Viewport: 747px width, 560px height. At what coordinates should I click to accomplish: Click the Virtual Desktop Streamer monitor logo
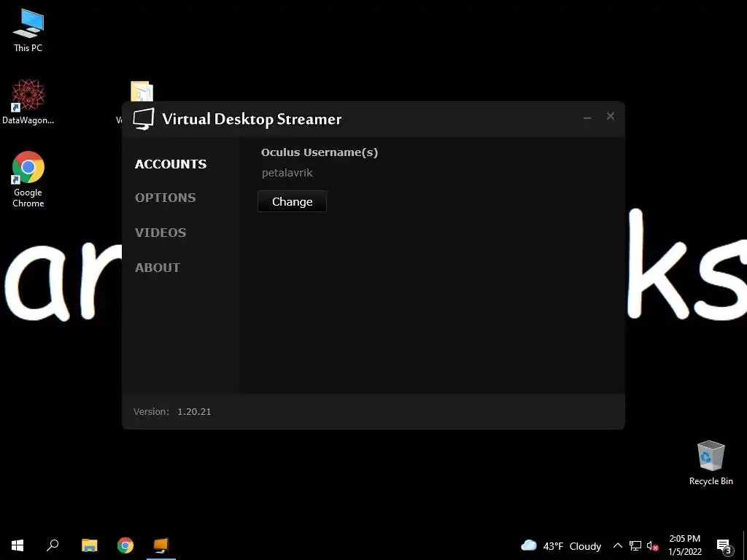coord(144,119)
